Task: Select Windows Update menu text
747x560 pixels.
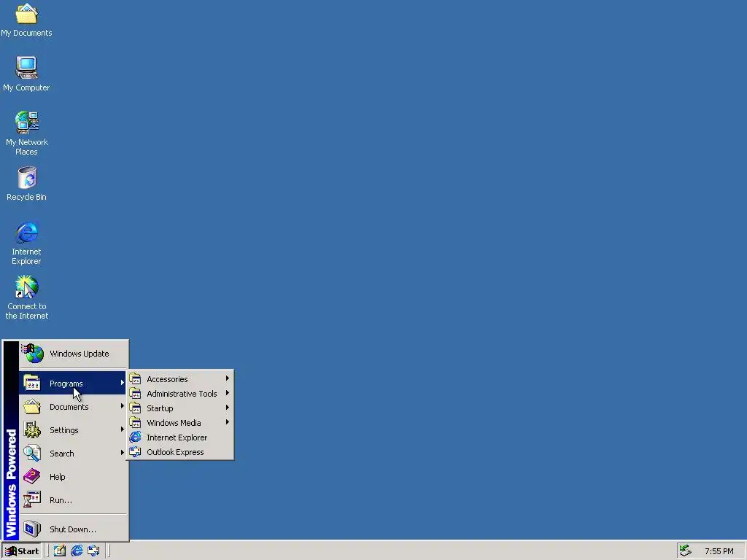Action: click(x=79, y=354)
